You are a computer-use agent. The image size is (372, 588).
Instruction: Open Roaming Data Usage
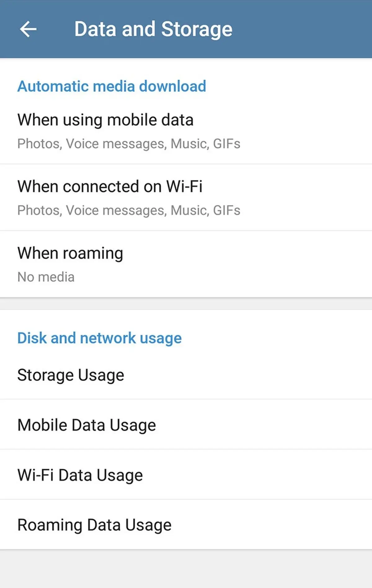pyautogui.click(x=94, y=525)
